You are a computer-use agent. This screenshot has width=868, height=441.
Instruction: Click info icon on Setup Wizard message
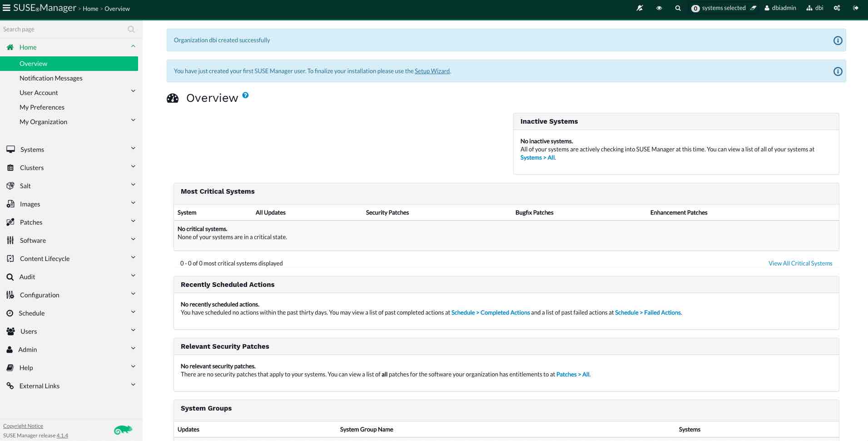[x=838, y=71]
